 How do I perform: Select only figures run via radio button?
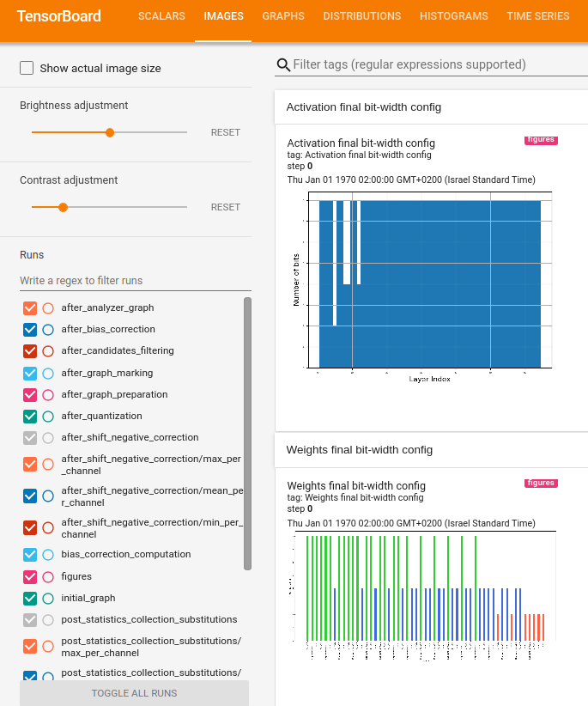coord(48,577)
